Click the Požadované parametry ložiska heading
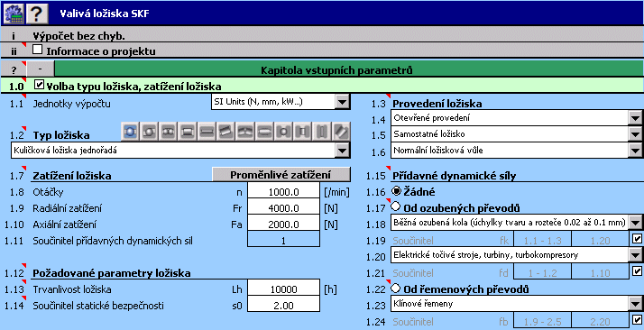644x330 pixels. (x=111, y=273)
